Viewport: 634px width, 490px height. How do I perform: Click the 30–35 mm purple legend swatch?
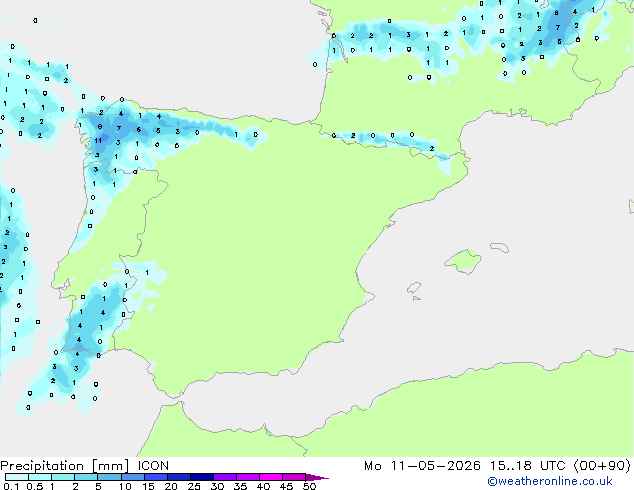[x=224, y=477]
